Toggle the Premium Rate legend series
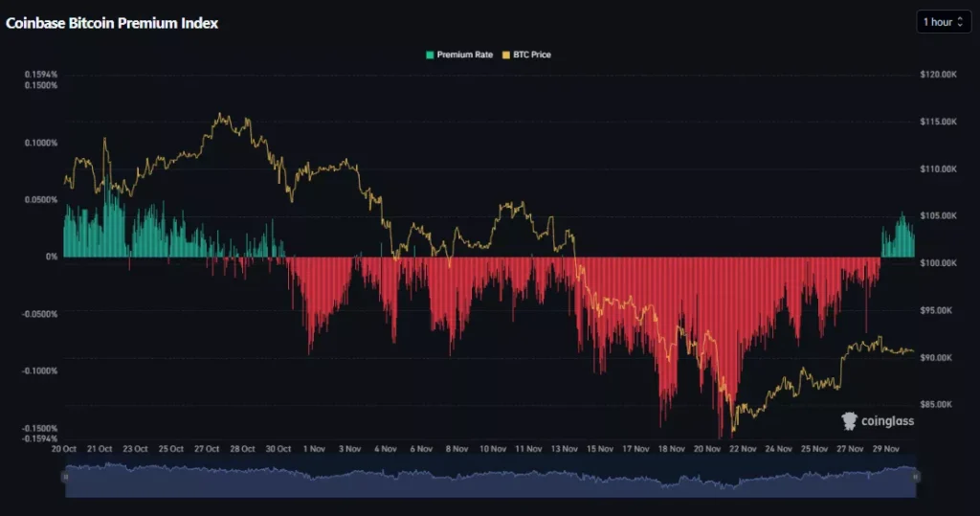Image resolution: width=980 pixels, height=516 pixels. pyautogui.click(x=464, y=55)
